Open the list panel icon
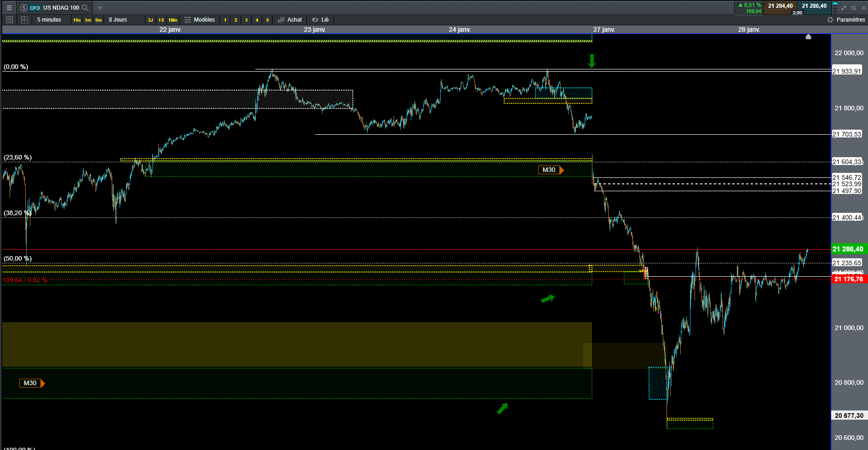The image size is (868, 450). [9, 20]
